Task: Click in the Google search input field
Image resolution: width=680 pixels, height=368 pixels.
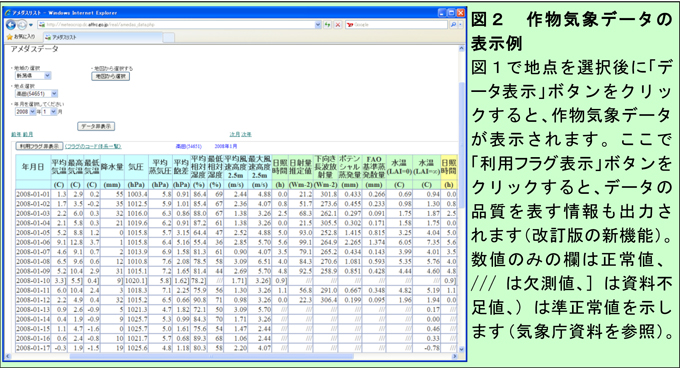Action: tap(396, 25)
